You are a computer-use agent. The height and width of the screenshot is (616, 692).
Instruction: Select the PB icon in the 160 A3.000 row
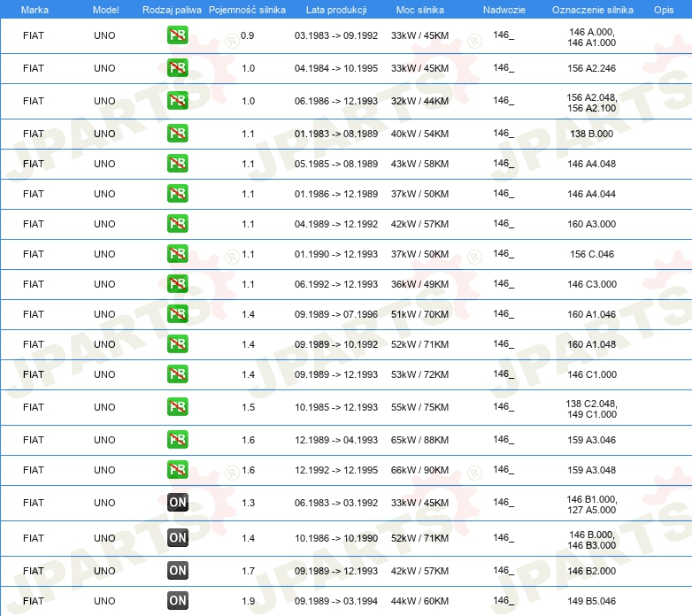(x=177, y=224)
